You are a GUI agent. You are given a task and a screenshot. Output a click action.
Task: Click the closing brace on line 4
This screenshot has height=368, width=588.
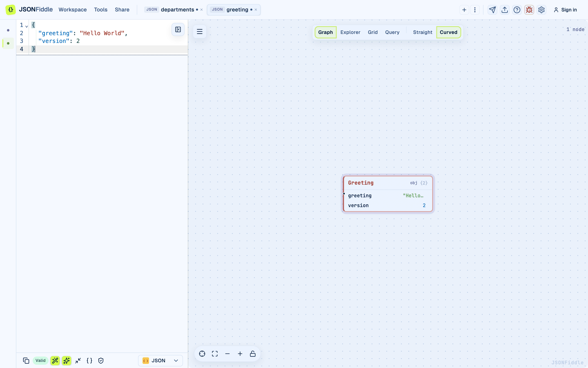(x=33, y=49)
